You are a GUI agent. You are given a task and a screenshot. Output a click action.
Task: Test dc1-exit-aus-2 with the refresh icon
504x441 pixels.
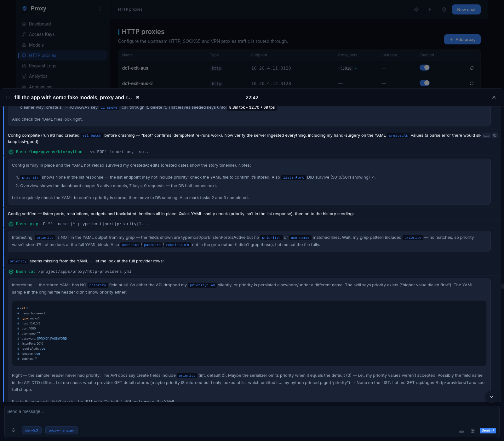(472, 83)
